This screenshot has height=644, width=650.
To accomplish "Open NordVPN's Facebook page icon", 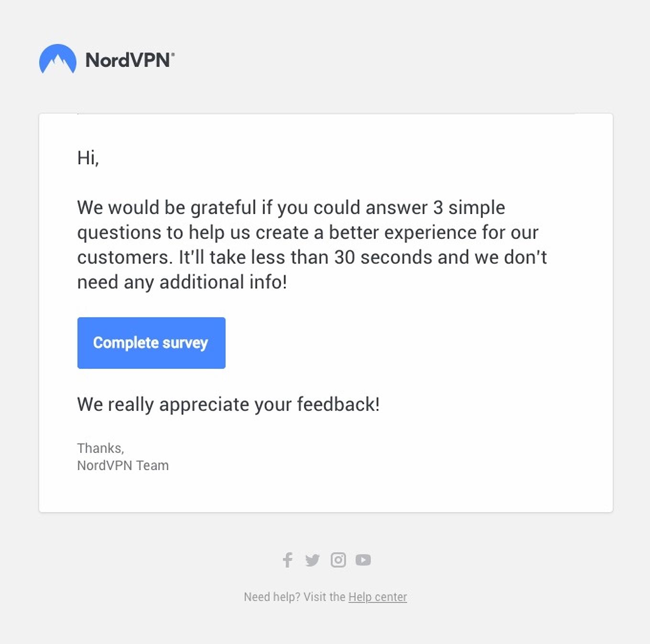I will click(288, 559).
